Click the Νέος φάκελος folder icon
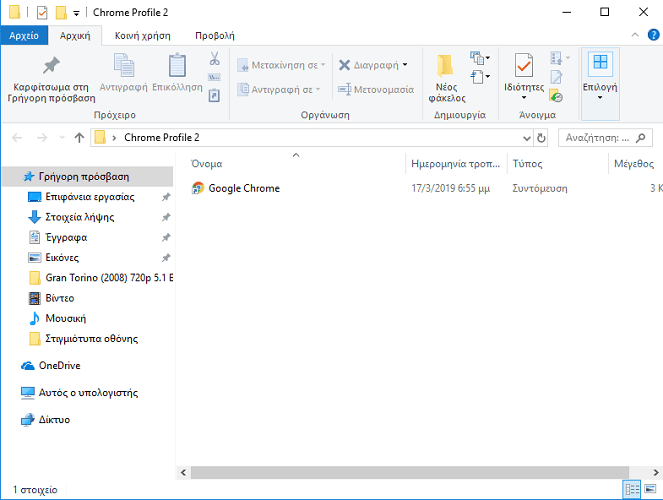663x500 pixels. click(x=445, y=66)
